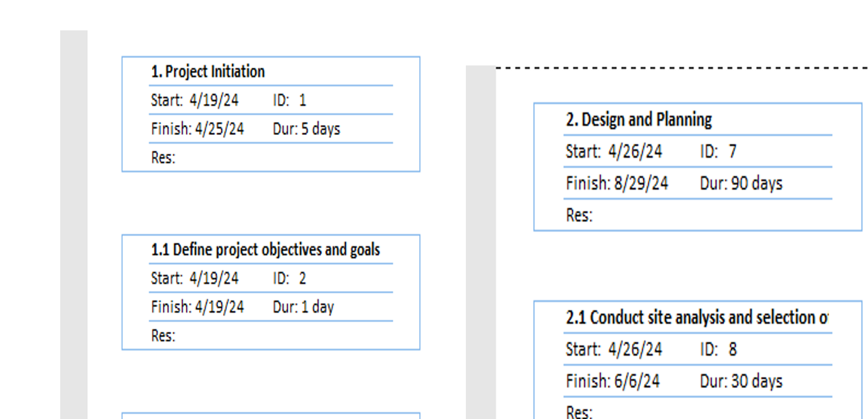Click the 'ID: 2' field
868x419 pixels.
click(x=289, y=278)
